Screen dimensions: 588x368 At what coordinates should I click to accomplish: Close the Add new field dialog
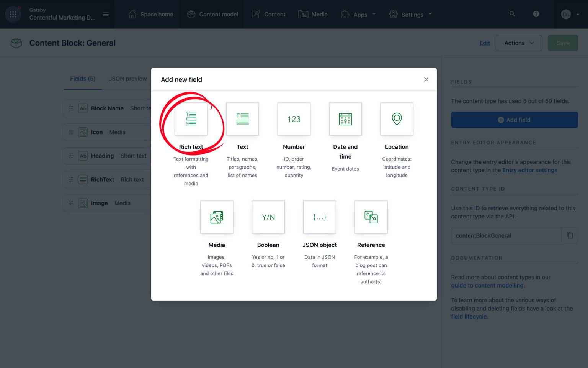click(x=426, y=79)
